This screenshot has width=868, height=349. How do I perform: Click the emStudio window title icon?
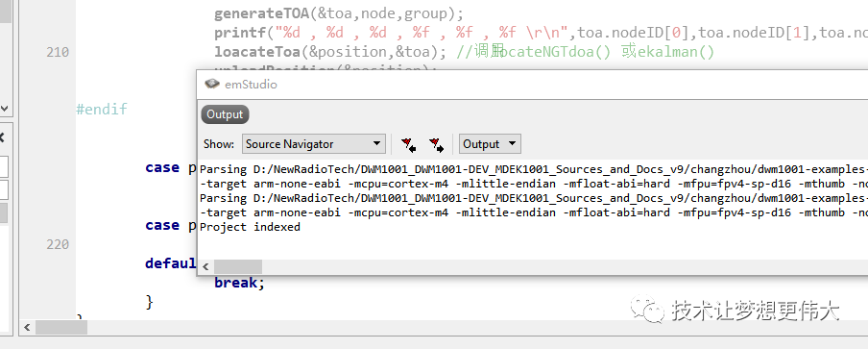click(x=212, y=85)
